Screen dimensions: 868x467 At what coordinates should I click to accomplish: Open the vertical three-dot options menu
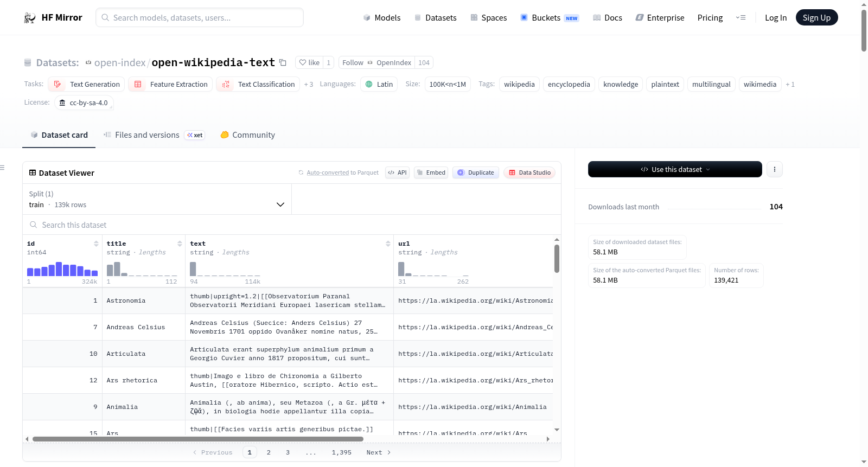[x=774, y=169]
